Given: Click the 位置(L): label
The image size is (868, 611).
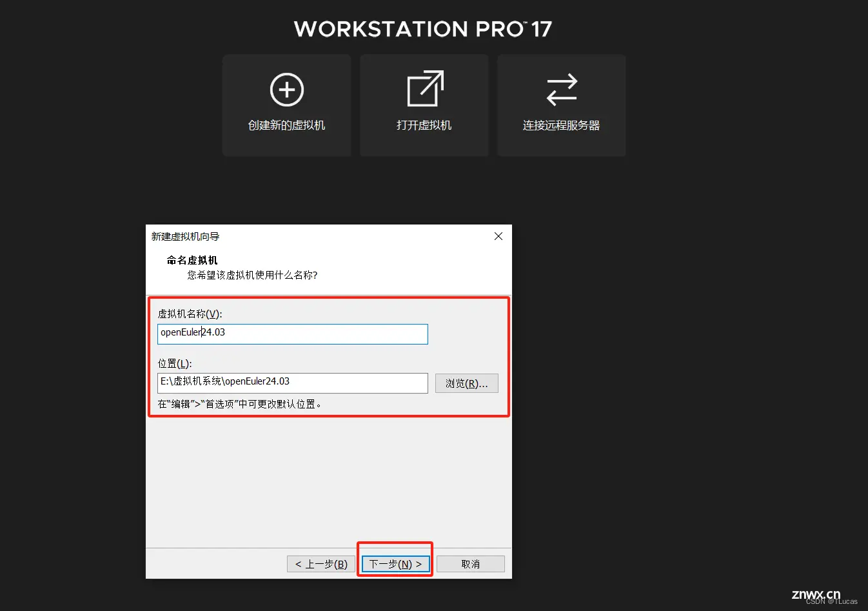Looking at the screenshot, I should pos(175,364).
